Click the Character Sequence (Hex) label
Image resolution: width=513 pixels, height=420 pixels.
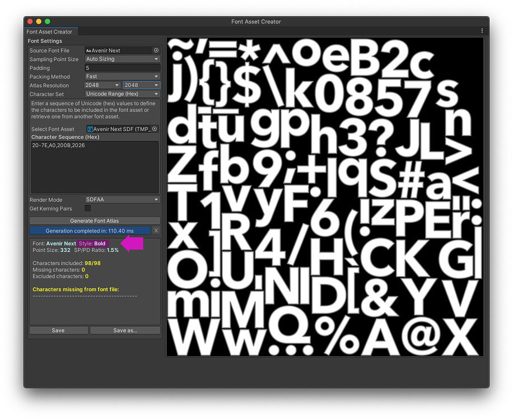(x=65, y=137)
